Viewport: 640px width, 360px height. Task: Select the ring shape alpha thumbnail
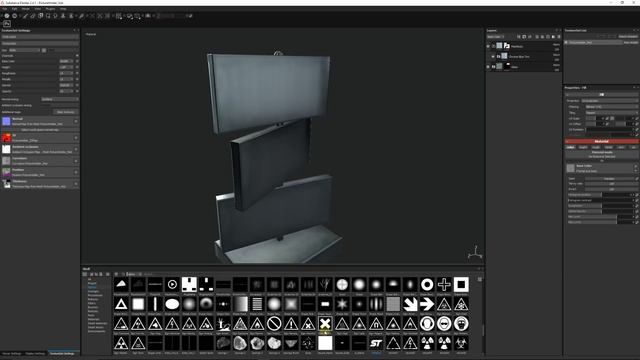point(427,284)
